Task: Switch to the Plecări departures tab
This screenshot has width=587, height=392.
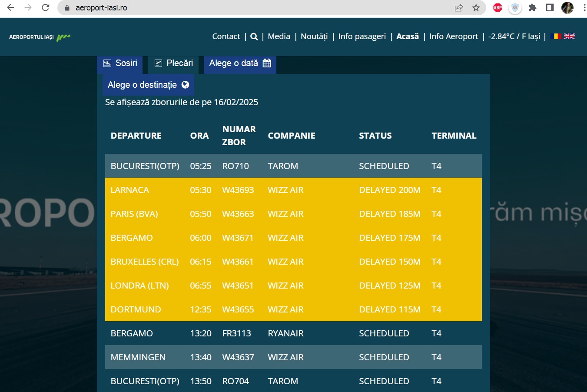Action: click(x=174, y=63)
